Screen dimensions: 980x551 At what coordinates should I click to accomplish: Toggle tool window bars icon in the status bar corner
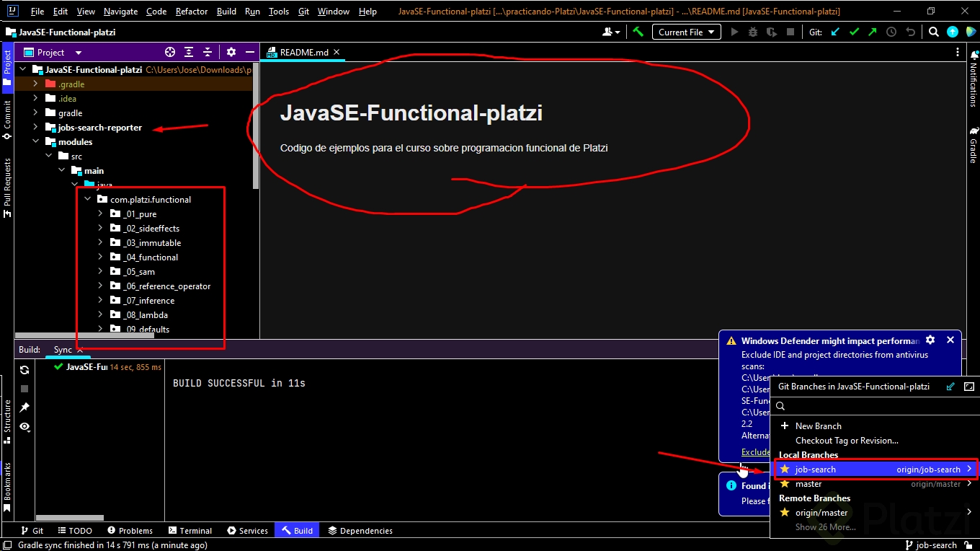point(7,545)
